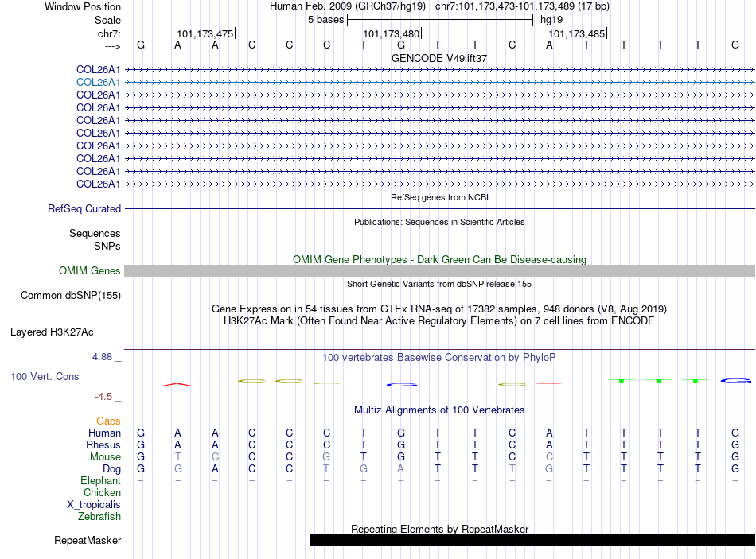The width and height of the screenshot is (756, 559).
Task: Click the black RepeatMasker repeat bar
Action: coord(532,540)
